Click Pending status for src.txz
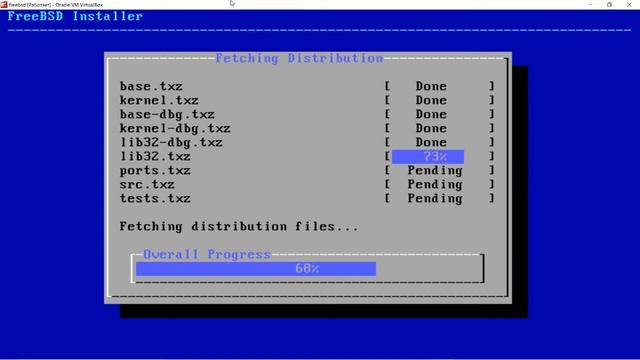640x360 pixels. [435, 184]
